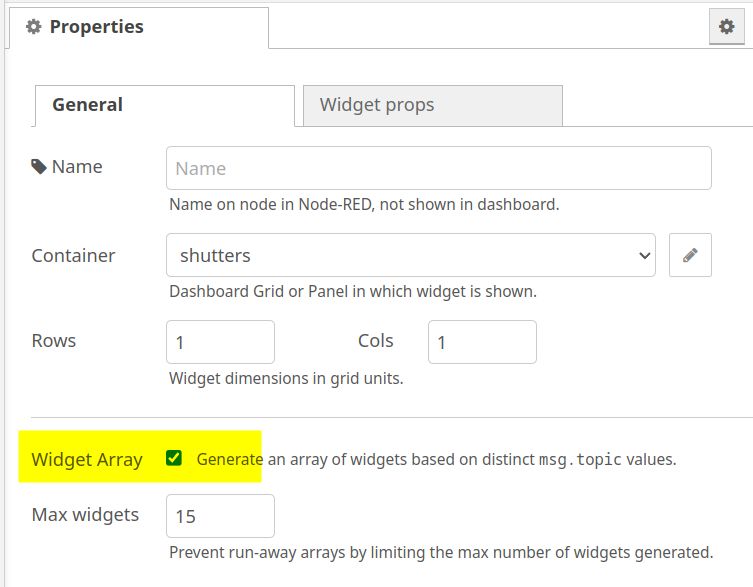753x587 pixels.
Task: Click the Rows label text
Action: 54,341
